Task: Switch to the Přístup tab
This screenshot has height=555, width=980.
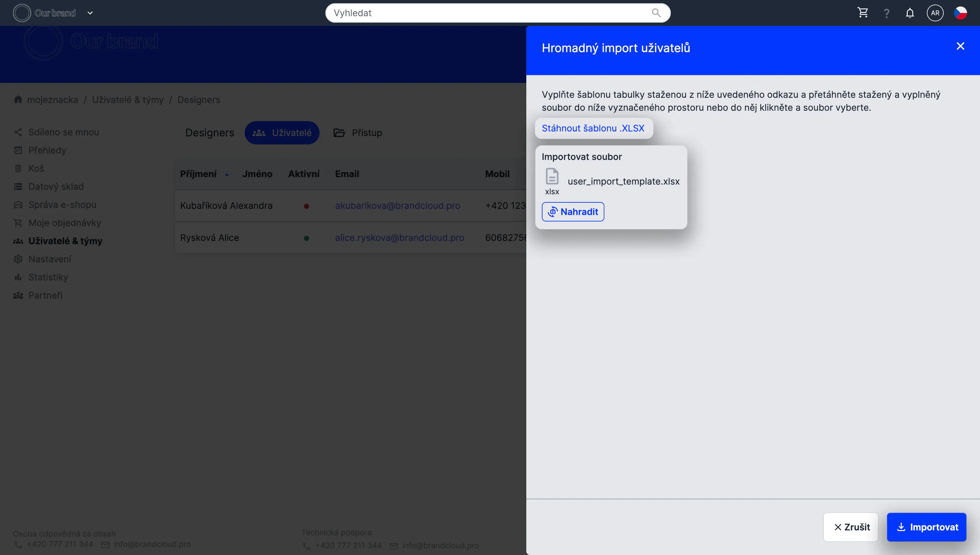Action: point(358,133)
